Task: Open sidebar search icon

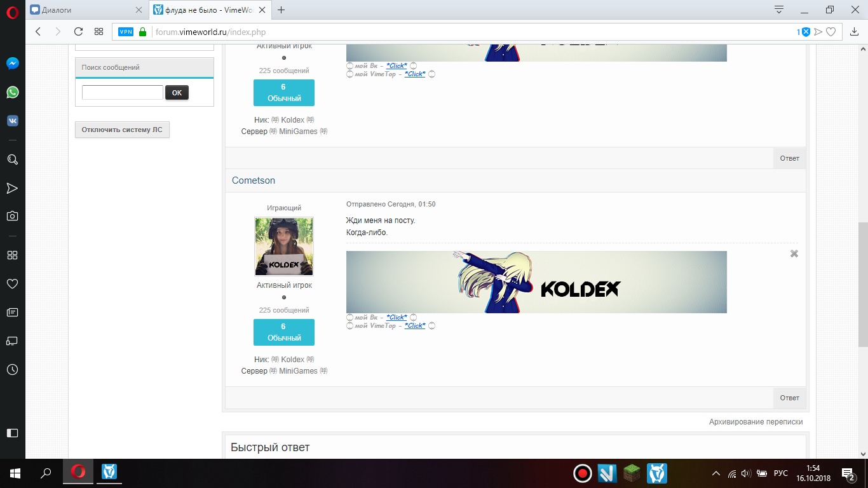Action: coord(12,159)
